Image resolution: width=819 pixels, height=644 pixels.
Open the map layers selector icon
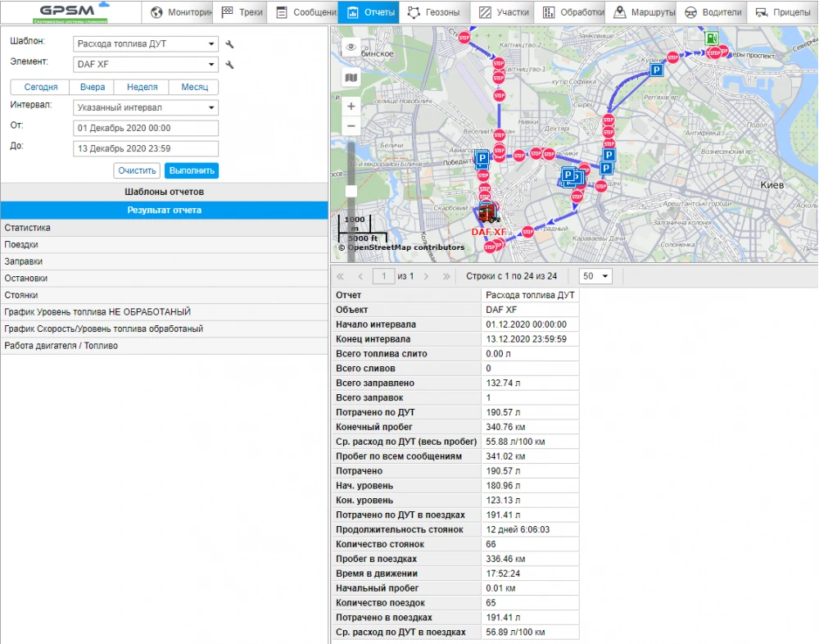pos(351,77)
